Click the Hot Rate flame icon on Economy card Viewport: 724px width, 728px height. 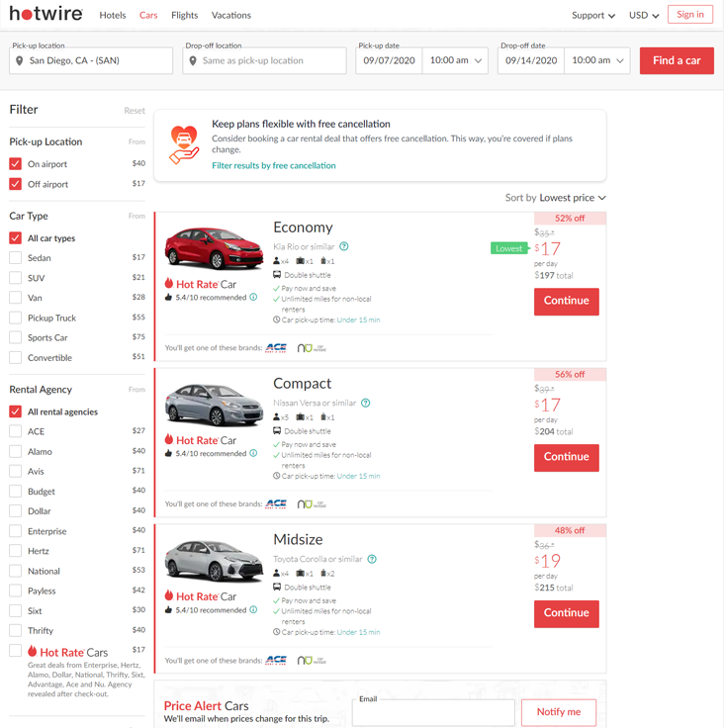pos(169,283)
